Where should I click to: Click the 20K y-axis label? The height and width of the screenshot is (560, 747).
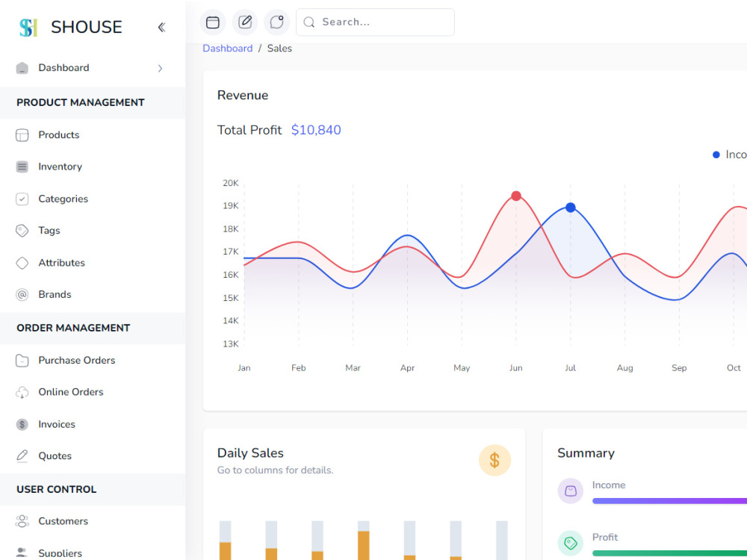point(231,184)
